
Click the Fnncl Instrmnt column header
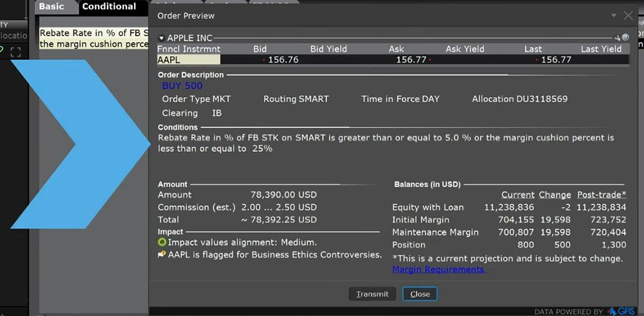point(188,48)
